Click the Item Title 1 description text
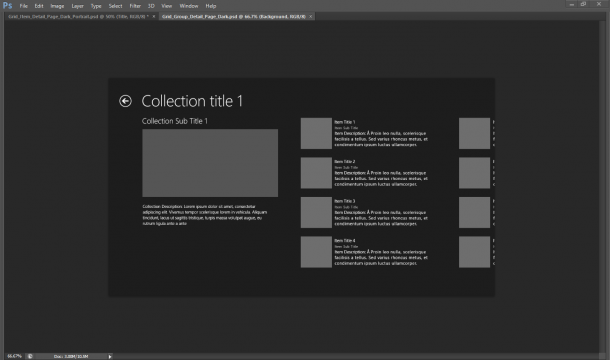Viewport: 610px width, 360px height. [381, 139]
